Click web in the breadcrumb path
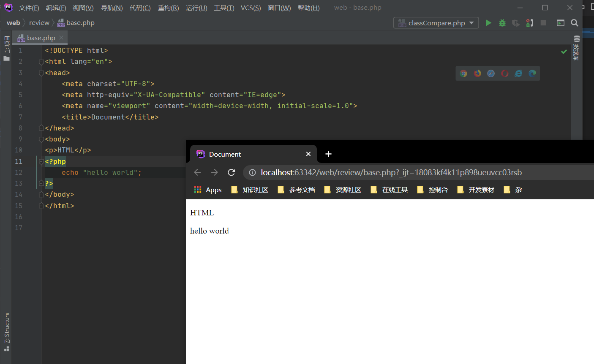 (x=14, y=23)
